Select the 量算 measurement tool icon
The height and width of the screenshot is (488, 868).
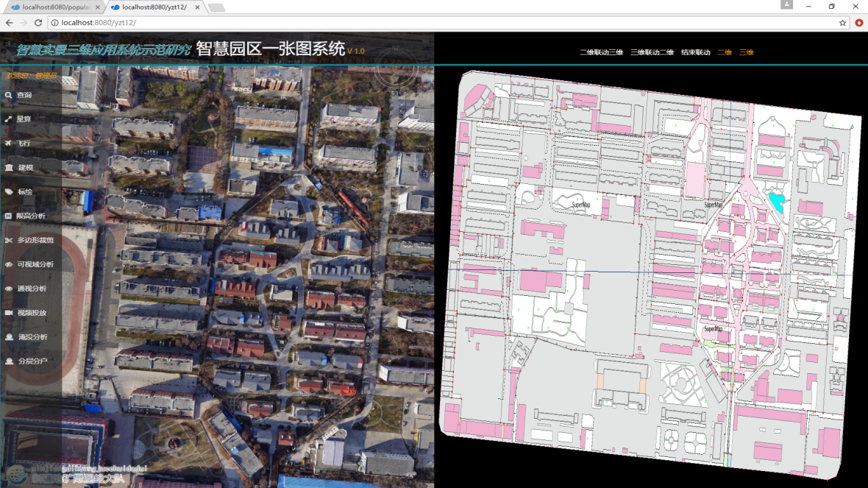coord(8,119)
